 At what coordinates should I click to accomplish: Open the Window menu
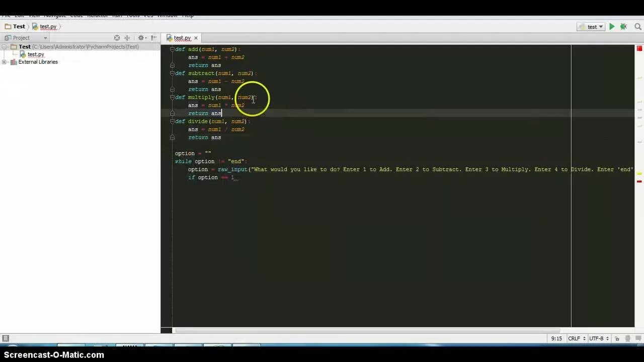point(168,16)
